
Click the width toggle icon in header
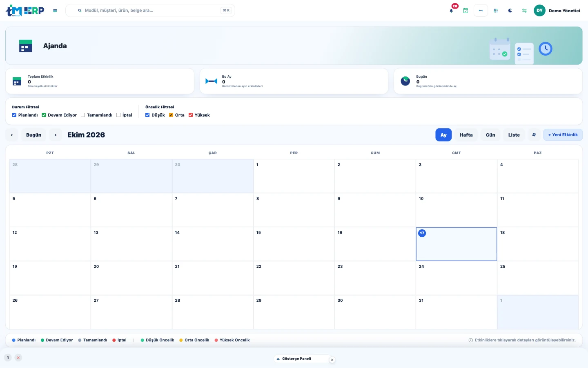[x=481, y=11]
